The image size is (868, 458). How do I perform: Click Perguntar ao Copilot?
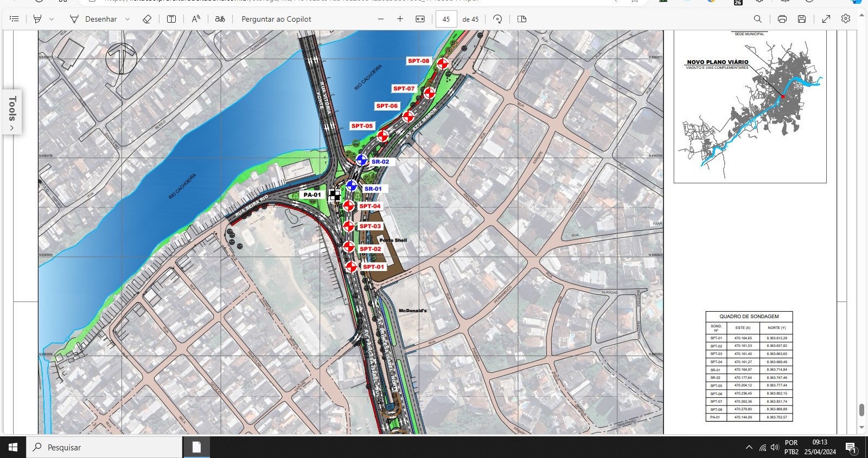[276, 19]
